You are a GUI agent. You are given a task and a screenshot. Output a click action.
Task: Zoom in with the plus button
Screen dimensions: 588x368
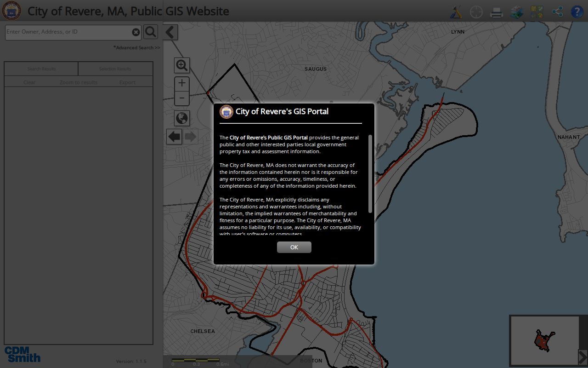click(182, 83)
